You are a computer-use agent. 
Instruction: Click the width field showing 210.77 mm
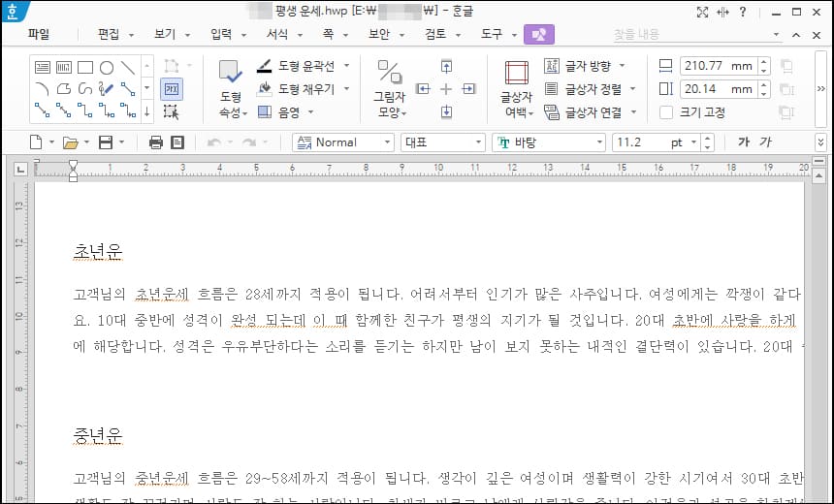pos(720,66)
